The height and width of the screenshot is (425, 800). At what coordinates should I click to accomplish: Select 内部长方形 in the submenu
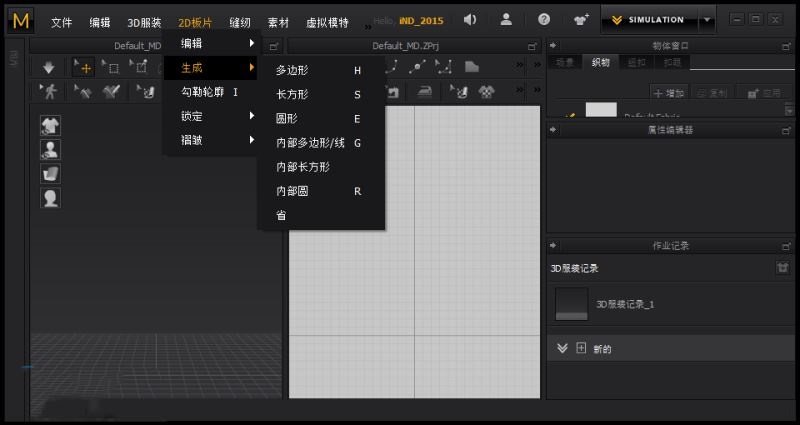tap(303, 167)
